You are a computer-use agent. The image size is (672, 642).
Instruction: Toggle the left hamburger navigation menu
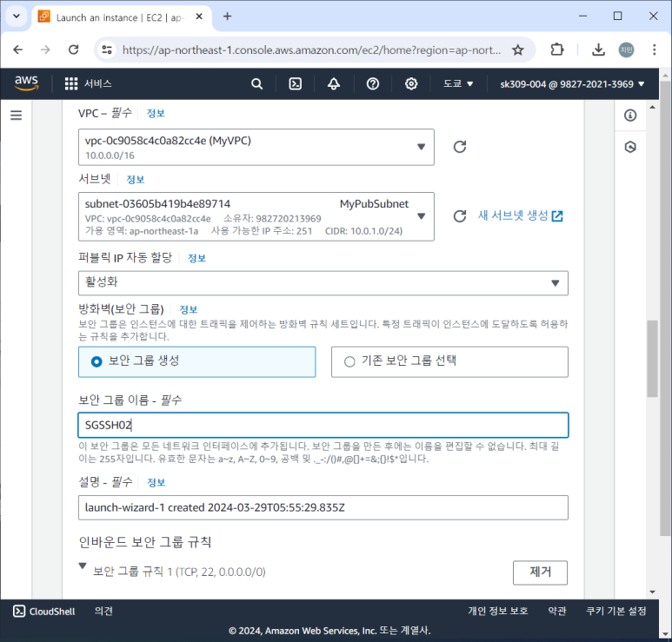(17, 115)
